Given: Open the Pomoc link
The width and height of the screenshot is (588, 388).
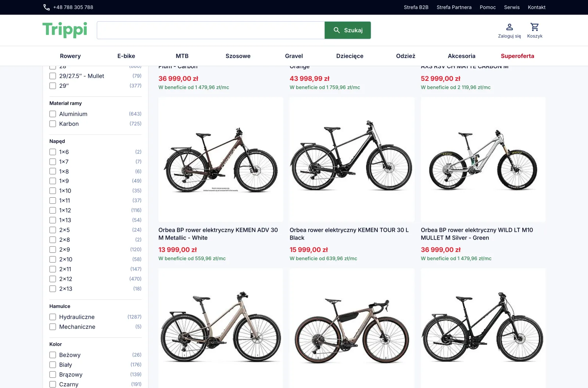Looking at the screenshot, I should tap(488, 7).
